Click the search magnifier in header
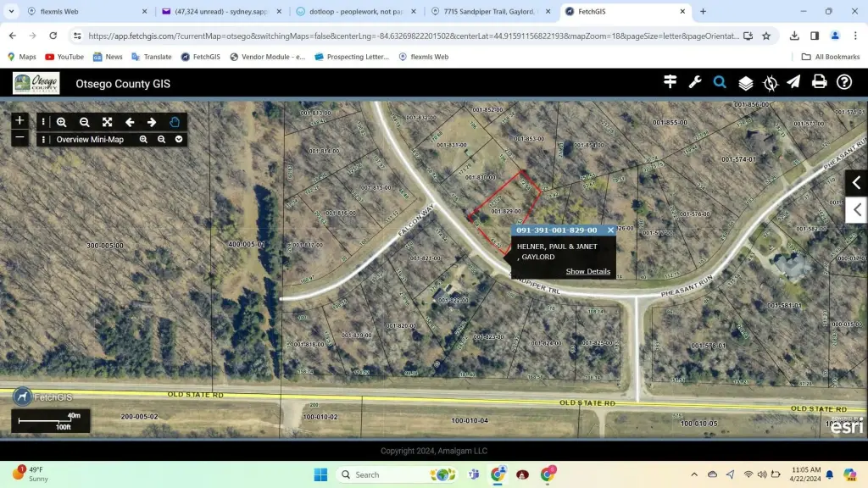Screen dimensions: 868x488 [x=720, y=82]
